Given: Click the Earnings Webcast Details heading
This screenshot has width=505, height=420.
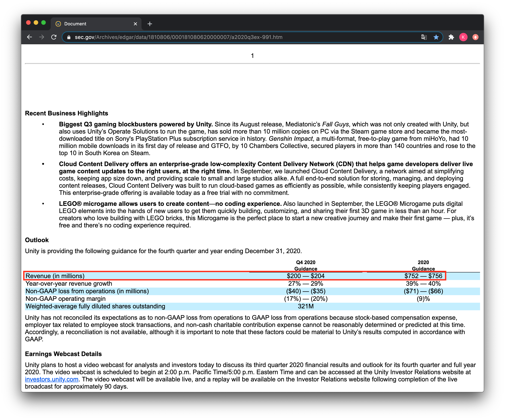Looking at the screenshot, I should tap(63, 354).
